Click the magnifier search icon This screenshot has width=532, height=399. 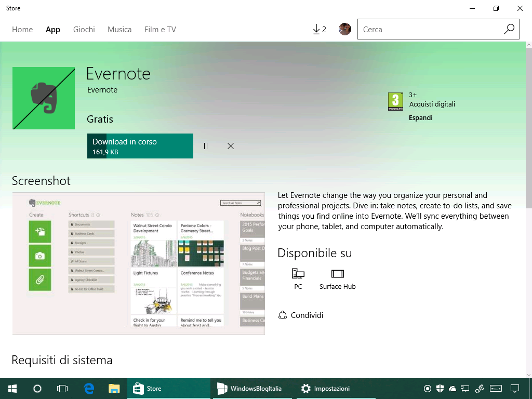(509, 29)
